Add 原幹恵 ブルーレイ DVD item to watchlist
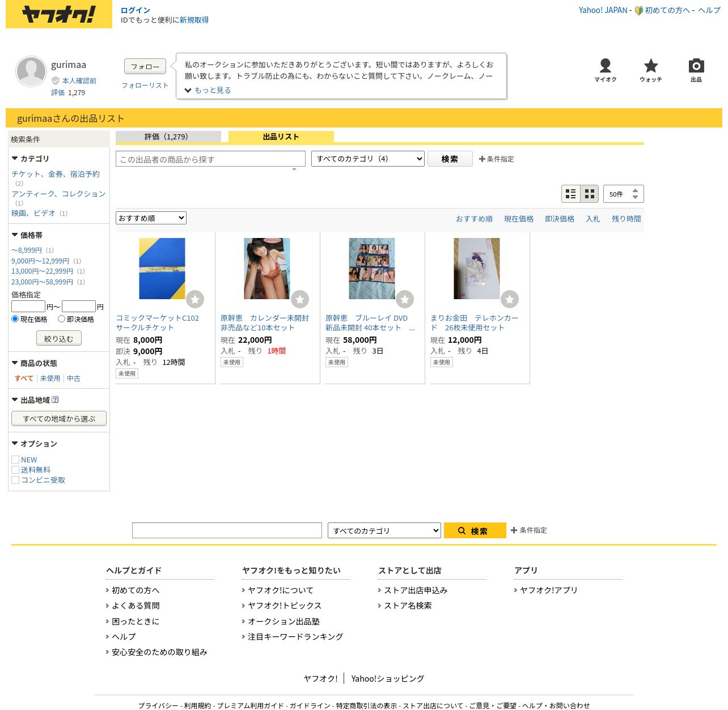728x710 pixels. (405, 299)
